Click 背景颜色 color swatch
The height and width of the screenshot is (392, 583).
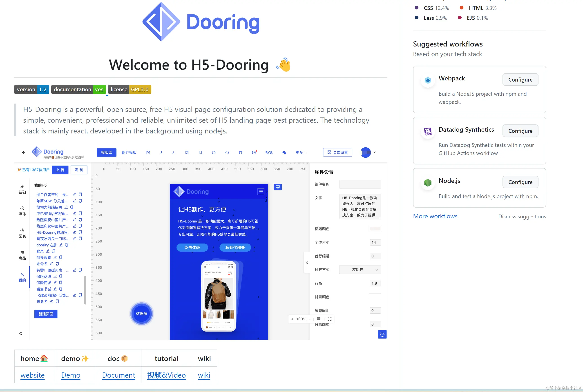coord(375,297)
